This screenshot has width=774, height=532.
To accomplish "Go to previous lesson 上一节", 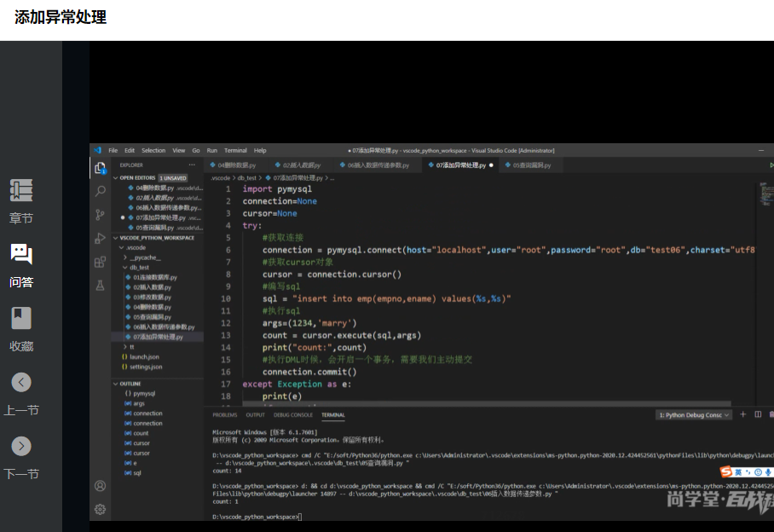I will click(x=21, y=382).
